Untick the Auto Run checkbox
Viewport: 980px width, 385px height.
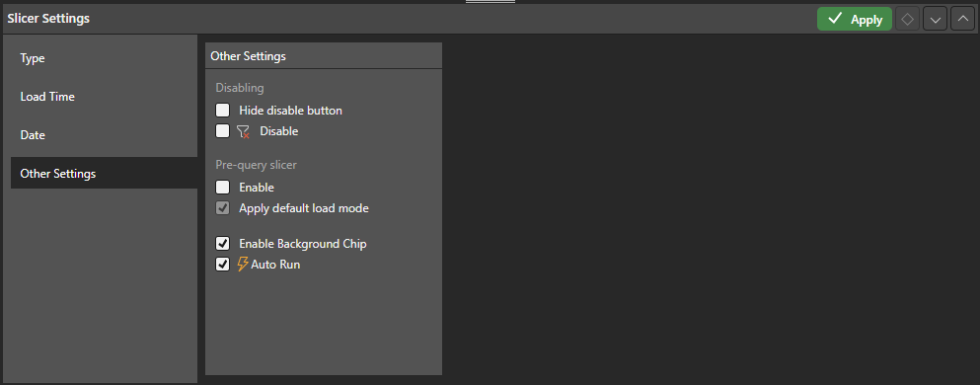click(222, 265)
